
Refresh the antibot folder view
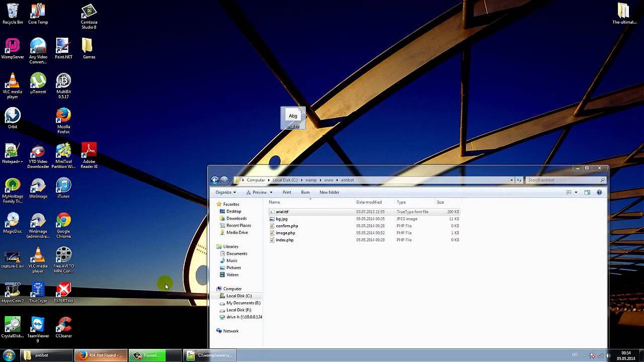519,180
